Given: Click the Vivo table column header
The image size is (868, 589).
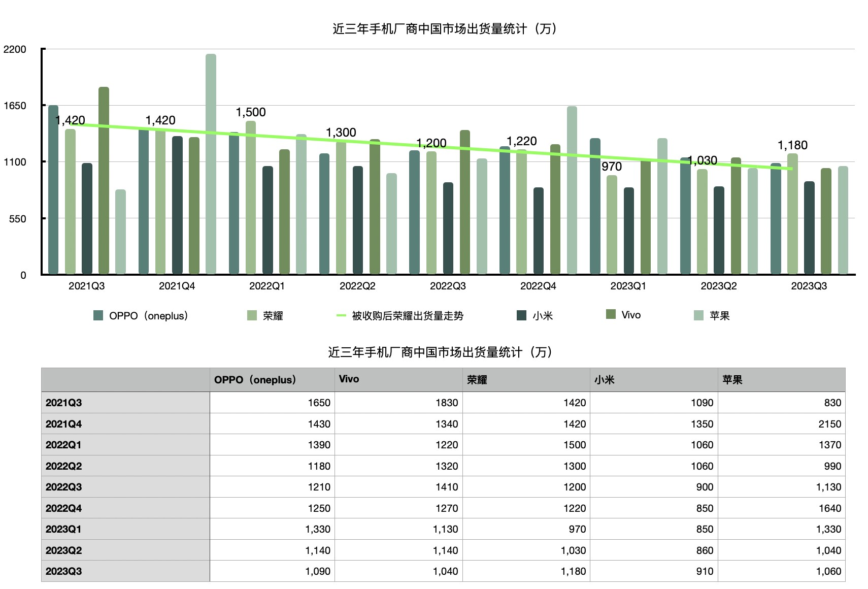Looking at the screenshot, I should 398,380.
